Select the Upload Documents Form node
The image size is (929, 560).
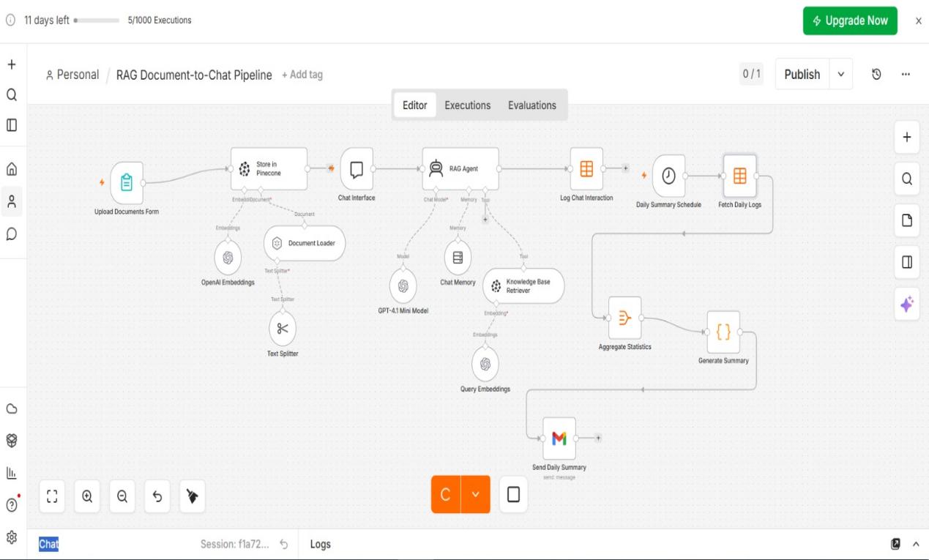tap(127, 183)
